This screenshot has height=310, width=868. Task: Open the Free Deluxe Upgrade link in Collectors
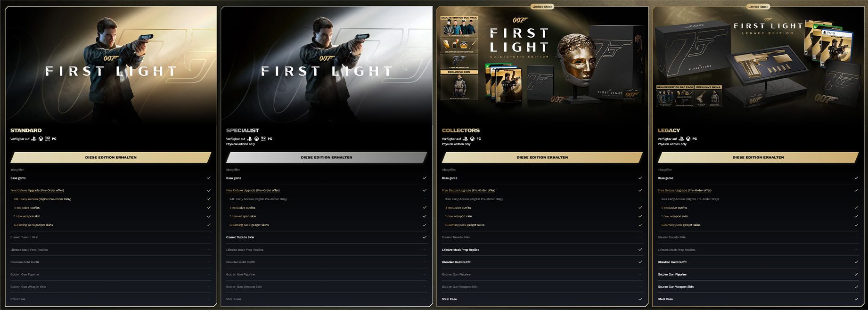pyautogui.click(x=468, y=190)
